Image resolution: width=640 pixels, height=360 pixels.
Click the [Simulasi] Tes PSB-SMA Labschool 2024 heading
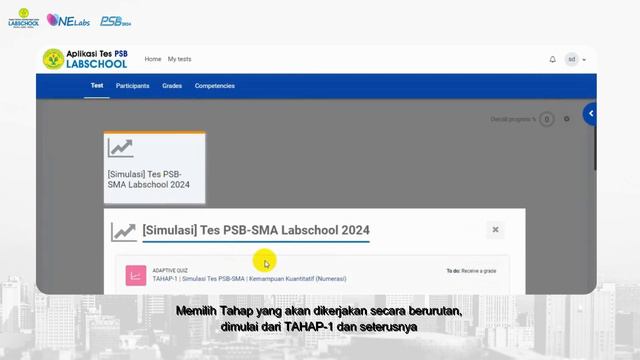click(256, 230)
